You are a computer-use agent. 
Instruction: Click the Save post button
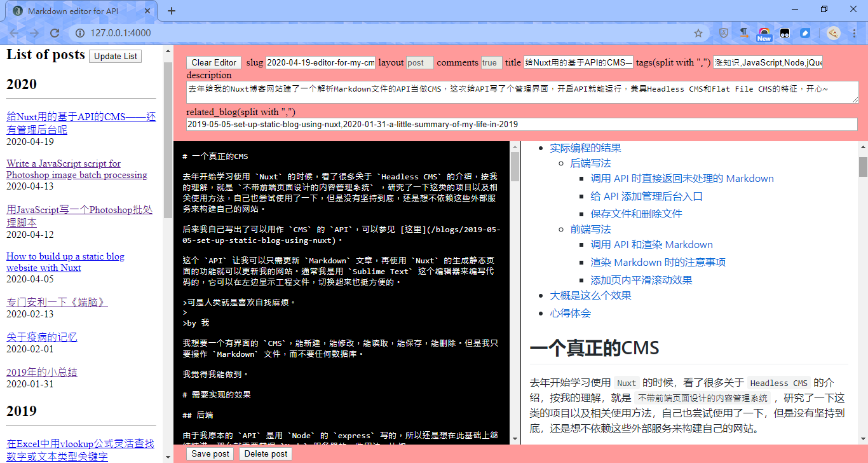[210, 453]
